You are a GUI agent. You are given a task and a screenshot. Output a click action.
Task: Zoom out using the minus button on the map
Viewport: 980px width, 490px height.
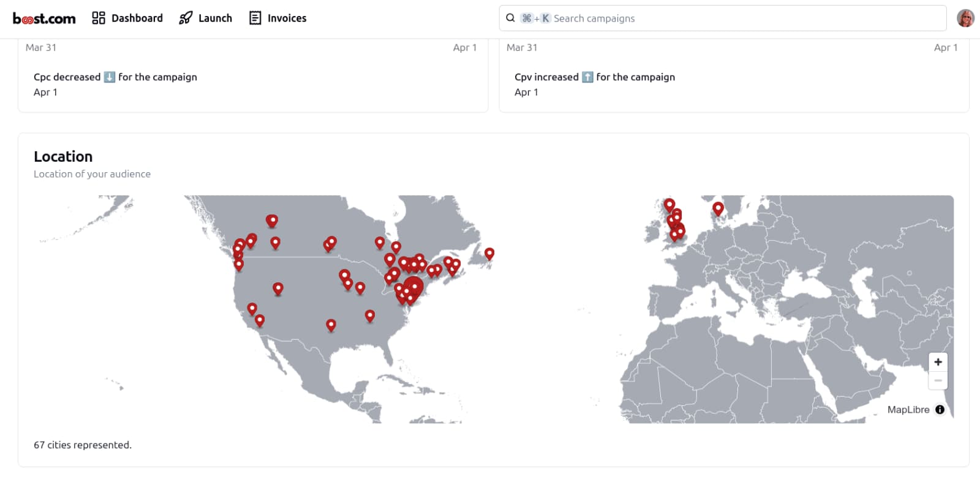click(x=938, y=380)
